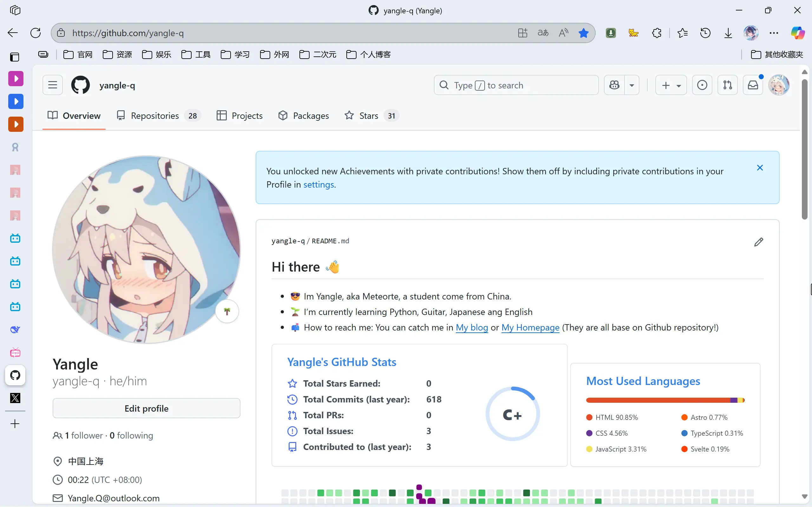Open GitHub hamburger navigation menu

tap(52, 85)
